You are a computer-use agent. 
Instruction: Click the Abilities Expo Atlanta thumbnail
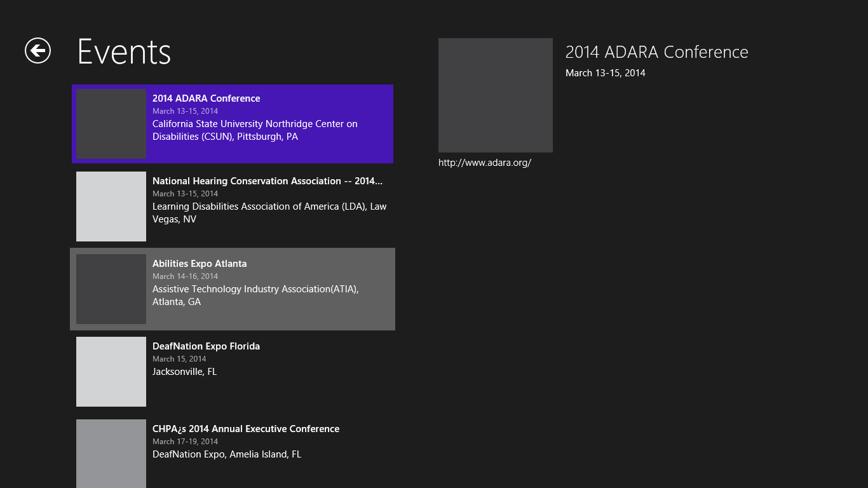click(x=111, y=289)
